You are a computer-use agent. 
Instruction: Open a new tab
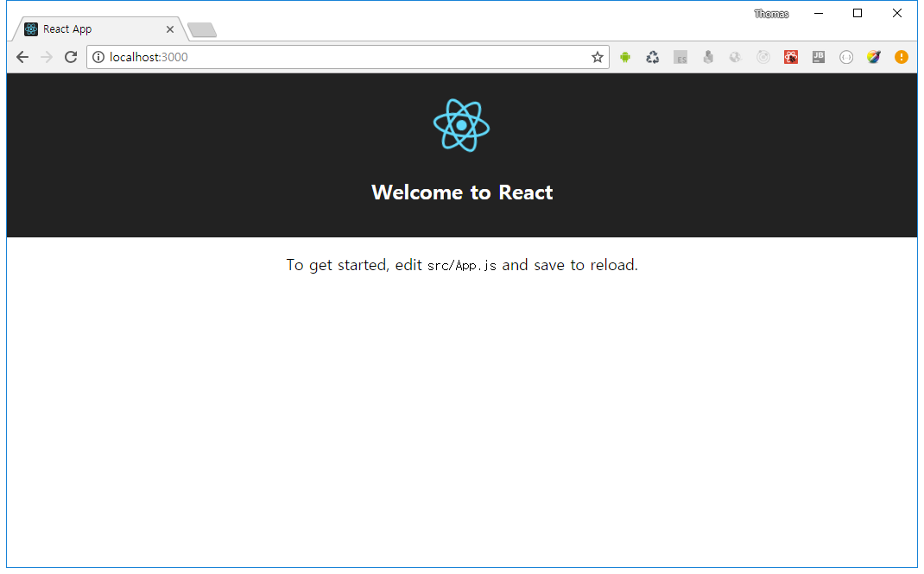pyautogui.click(x=202, y=29)
